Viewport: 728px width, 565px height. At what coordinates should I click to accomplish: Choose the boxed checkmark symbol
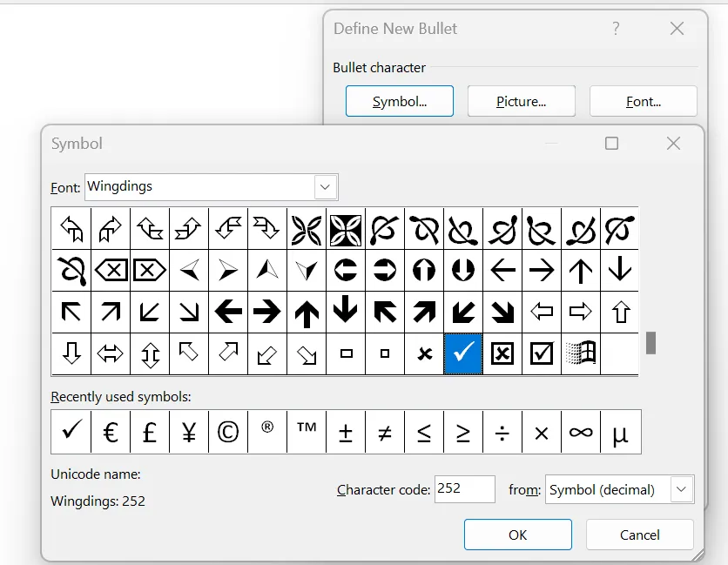[x=542, y=353]
